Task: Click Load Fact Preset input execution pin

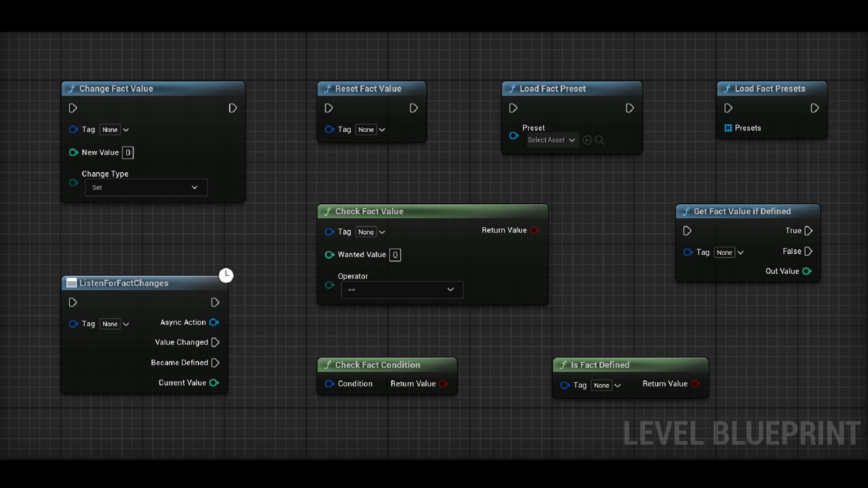Action: pyautogui.click(x=513, y=108)
